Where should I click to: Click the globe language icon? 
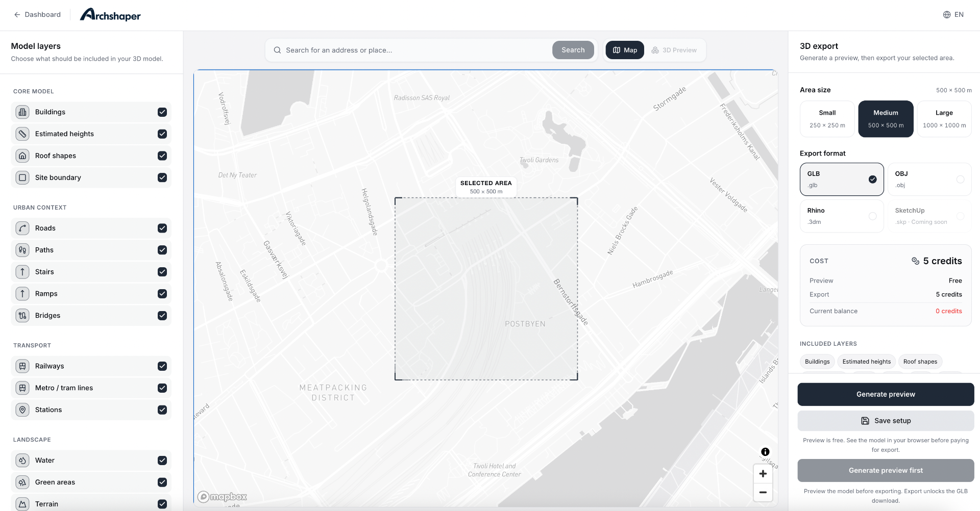click(x=947, y=15)
